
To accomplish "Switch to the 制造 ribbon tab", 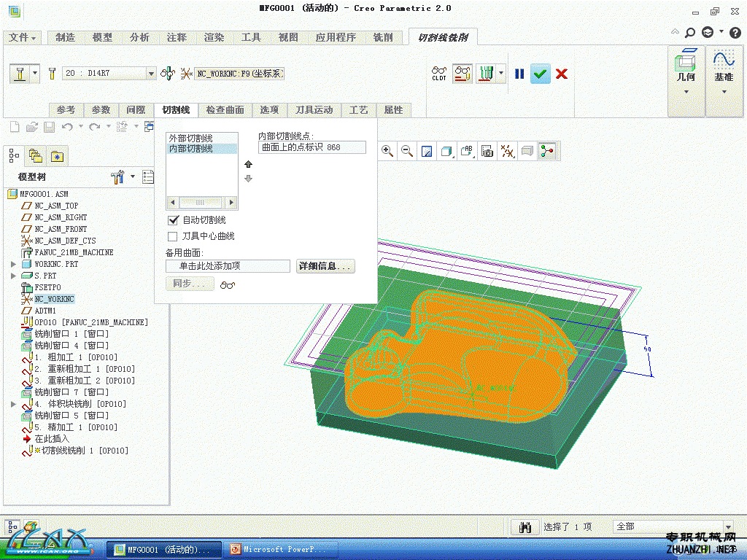I will click(x=65, y=37).
